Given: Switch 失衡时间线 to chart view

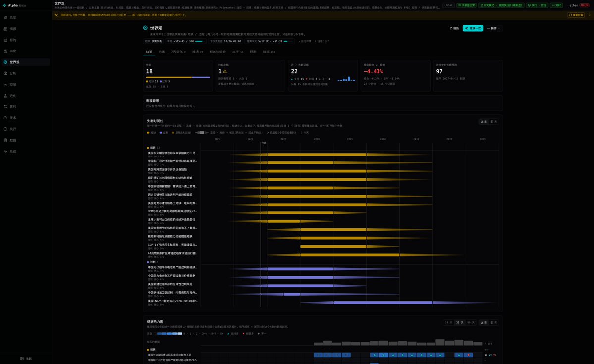Looking at the screenshot, I should [484, 122].
